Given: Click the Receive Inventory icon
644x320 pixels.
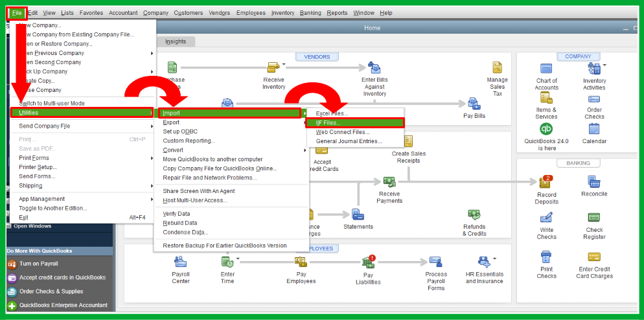Looking at the screenshot, I should pyautogui.click(x=273, y=67).
